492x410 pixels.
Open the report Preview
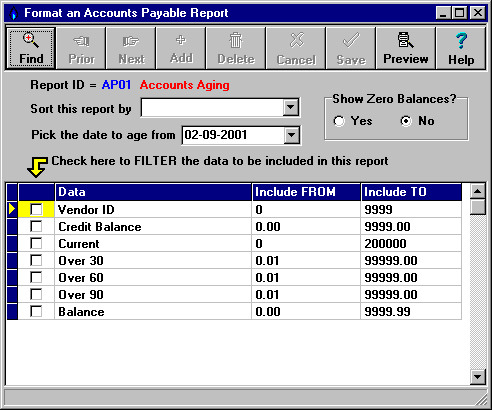[406, 48]
